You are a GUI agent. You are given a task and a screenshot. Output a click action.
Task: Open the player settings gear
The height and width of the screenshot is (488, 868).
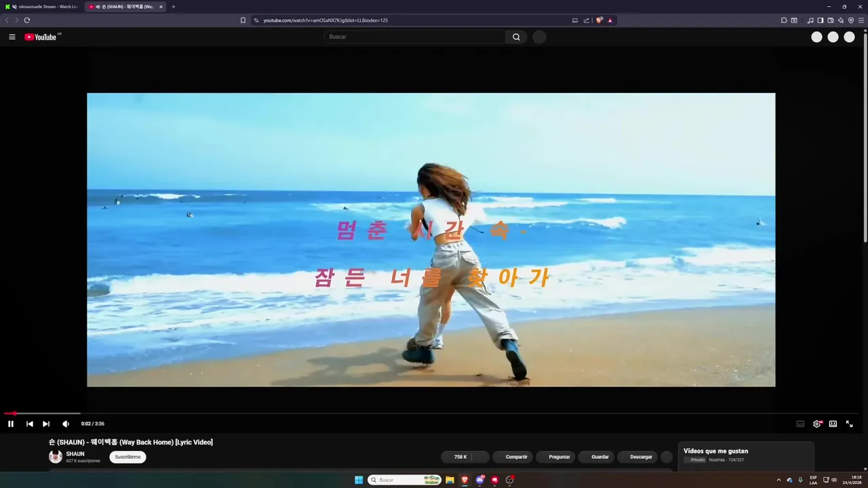point(817,424)
